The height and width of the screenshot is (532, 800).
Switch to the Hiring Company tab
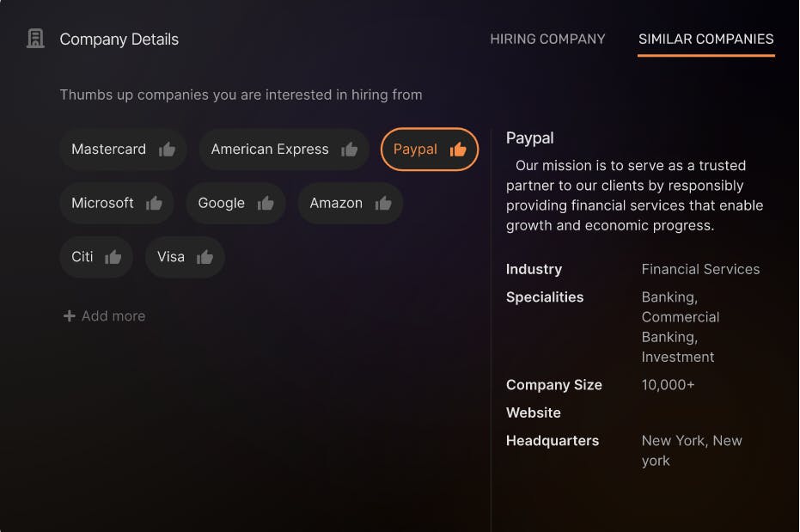(547, 39)
